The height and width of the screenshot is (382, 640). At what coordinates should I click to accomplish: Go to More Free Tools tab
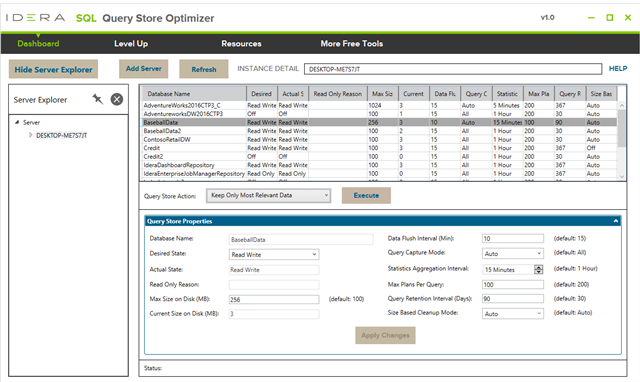(x=351, y=44)
